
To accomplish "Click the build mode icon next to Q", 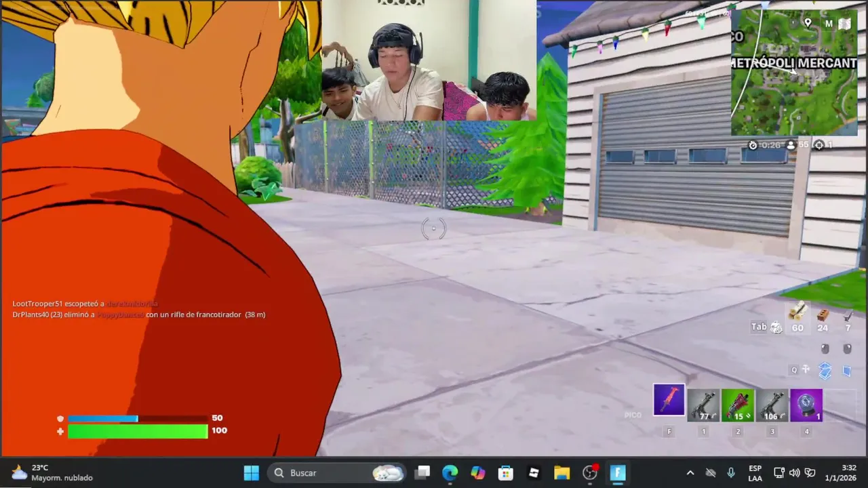I will click(x=806, y=369).
